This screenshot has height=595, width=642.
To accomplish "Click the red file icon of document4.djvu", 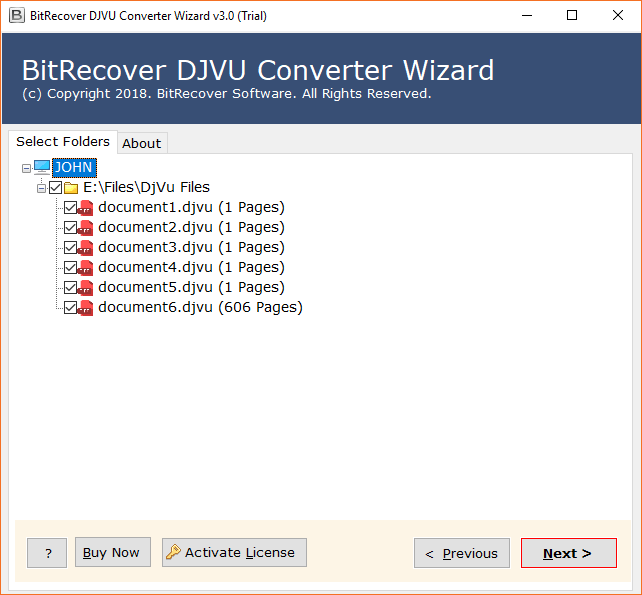I will [85, 268].
